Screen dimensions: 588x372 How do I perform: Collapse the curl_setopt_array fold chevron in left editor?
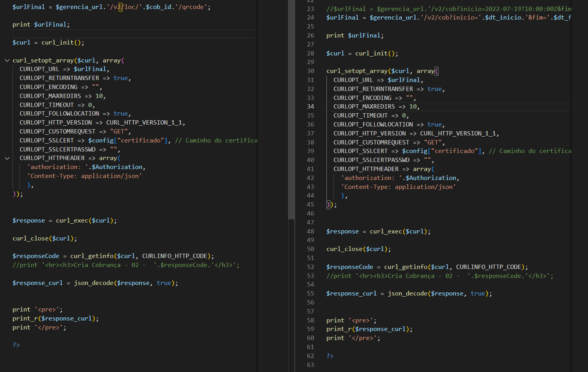[7, 61]
